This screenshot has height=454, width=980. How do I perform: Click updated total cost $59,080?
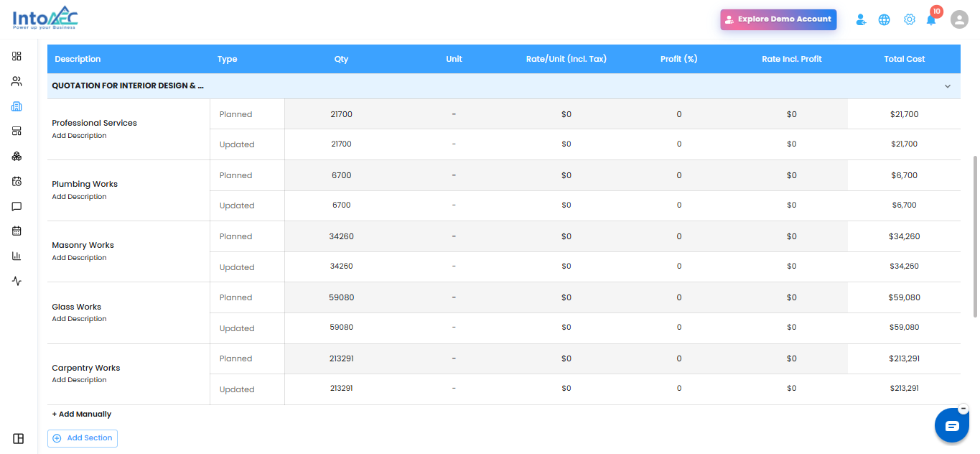(x=904, y=328)
